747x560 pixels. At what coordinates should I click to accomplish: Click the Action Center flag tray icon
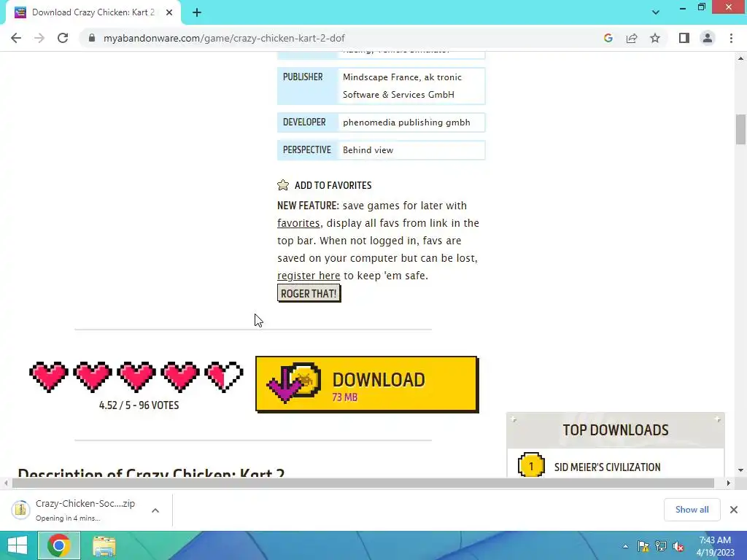point(643,546)
